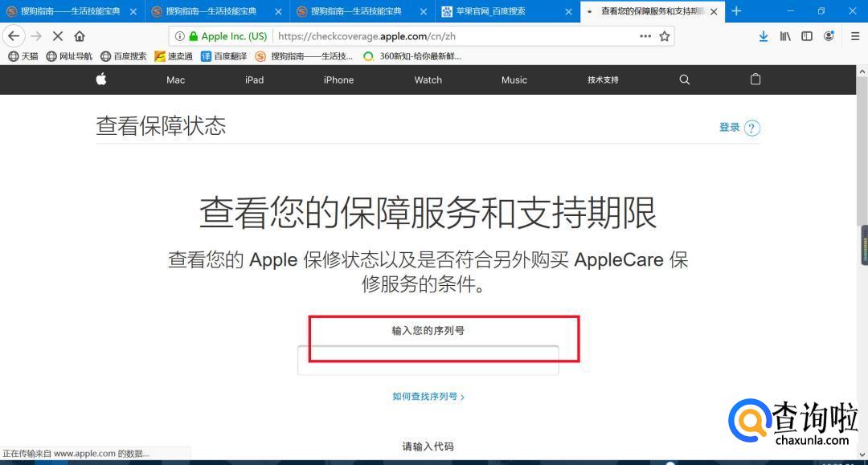Open the 技术支持 navigation item

click(603, 80)
